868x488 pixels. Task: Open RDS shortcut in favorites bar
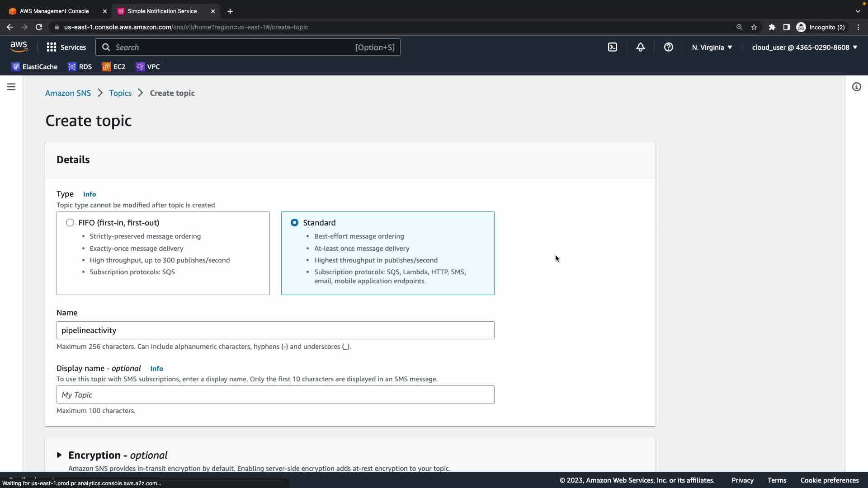[80, 67]
